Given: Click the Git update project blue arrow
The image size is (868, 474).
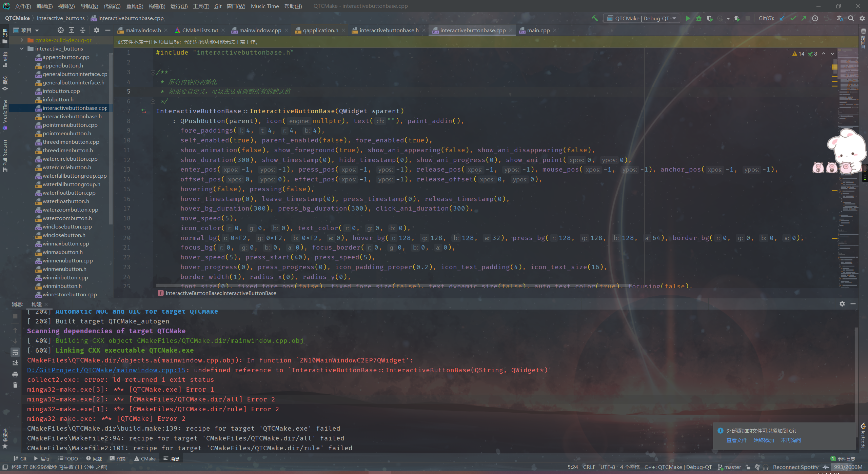Looking at the screenshot, I should (782, 18).
